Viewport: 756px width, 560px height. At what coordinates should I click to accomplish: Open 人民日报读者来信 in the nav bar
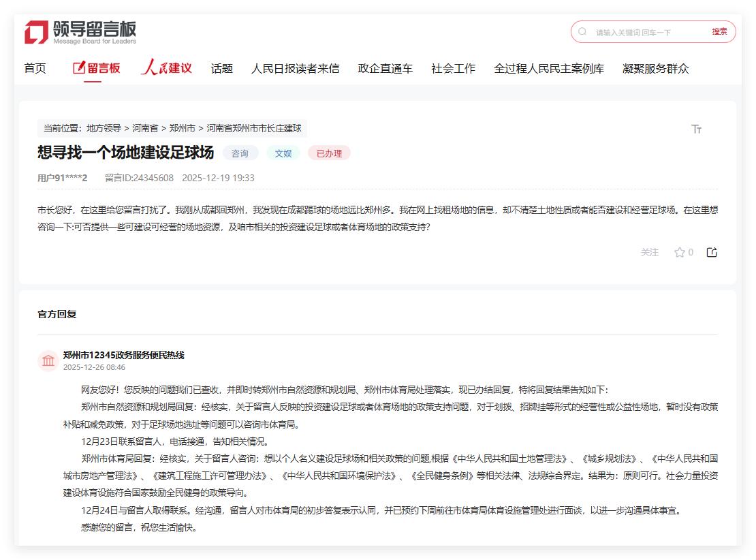[295, 68]
